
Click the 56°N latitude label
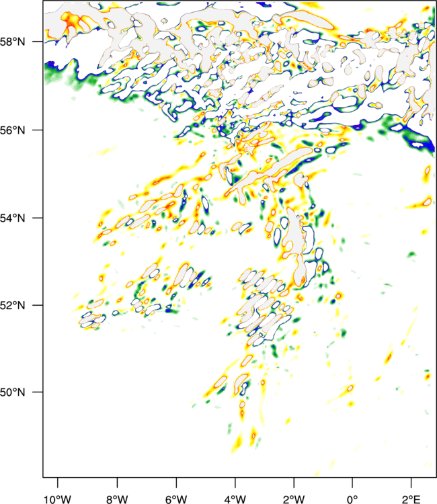(x=12, y=130)
